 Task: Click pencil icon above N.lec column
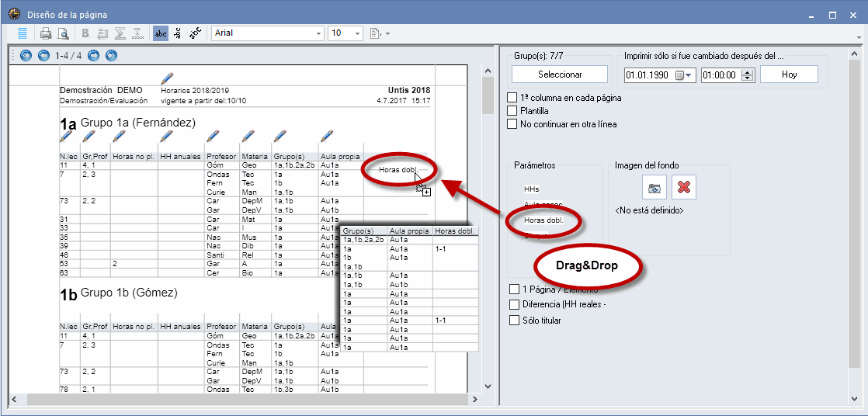67,136
